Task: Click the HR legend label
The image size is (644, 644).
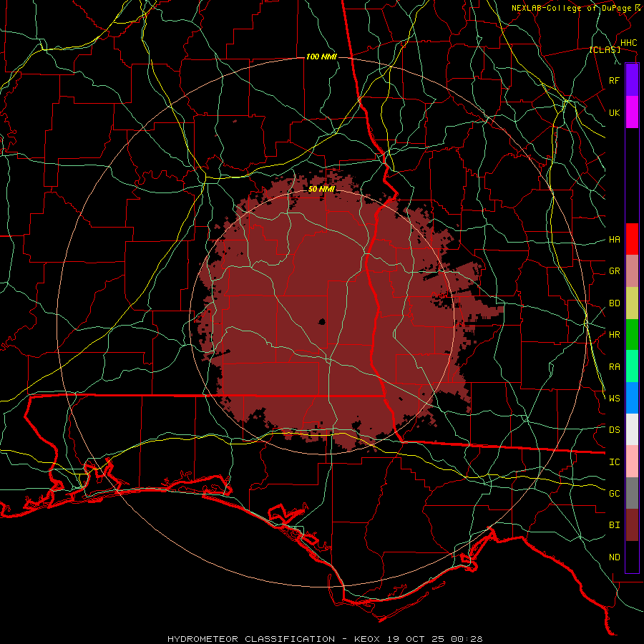Action: click(614, 335)
